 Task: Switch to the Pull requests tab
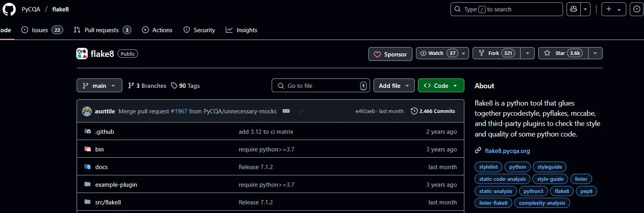[x=102, y=30]
